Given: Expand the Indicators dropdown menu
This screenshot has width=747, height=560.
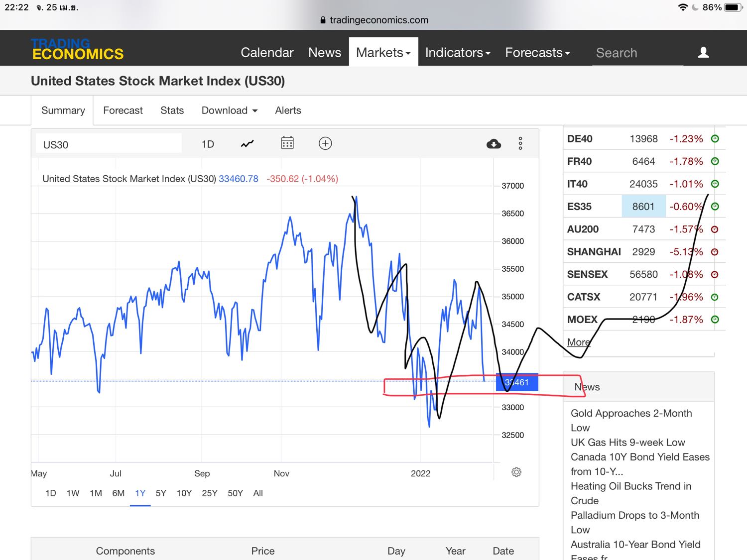Looking at the screenshot, I should click(458, 52).
